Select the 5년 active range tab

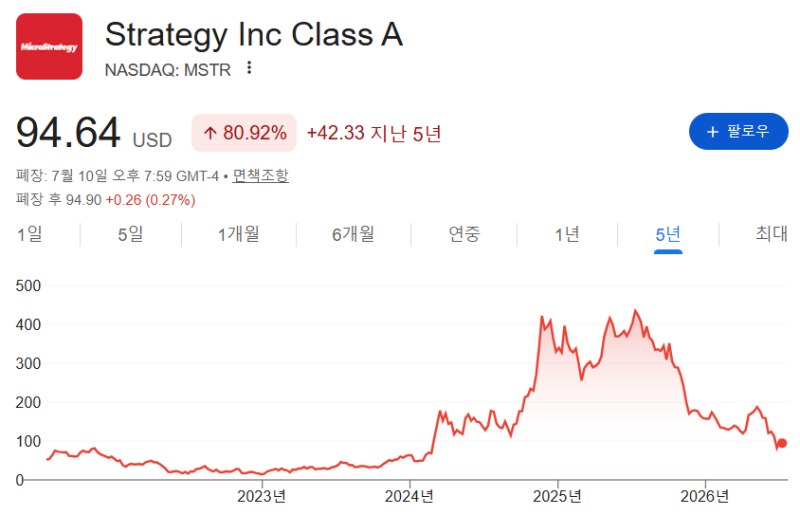pyautogui.click(x=668, y=235)
